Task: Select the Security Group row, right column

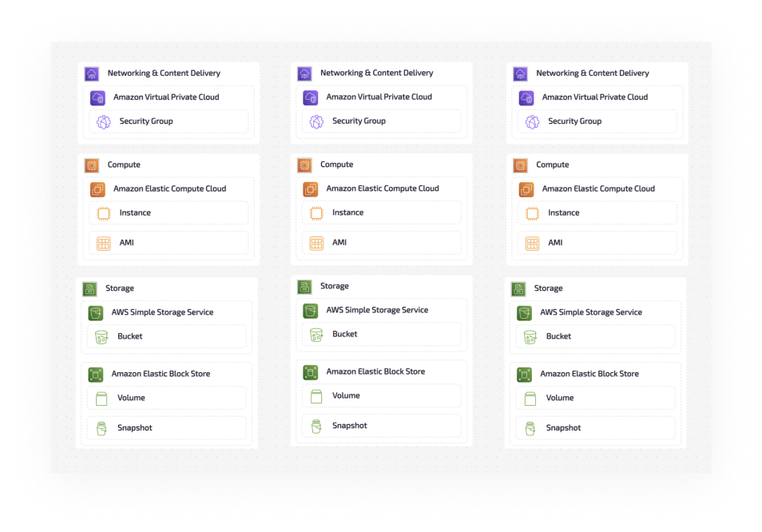Action: coord(597,121)
